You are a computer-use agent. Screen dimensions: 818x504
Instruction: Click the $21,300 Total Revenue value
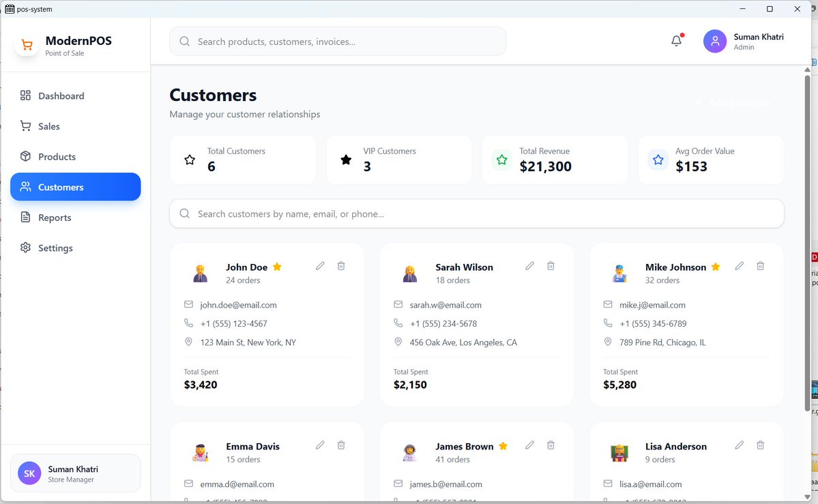tap(546, 166)
